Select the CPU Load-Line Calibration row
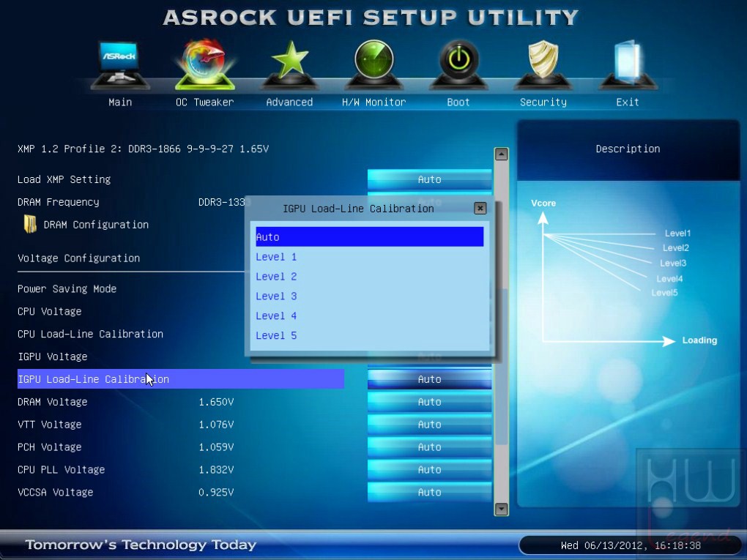This screenshot has width=747, height=560. tap(90, 334)
